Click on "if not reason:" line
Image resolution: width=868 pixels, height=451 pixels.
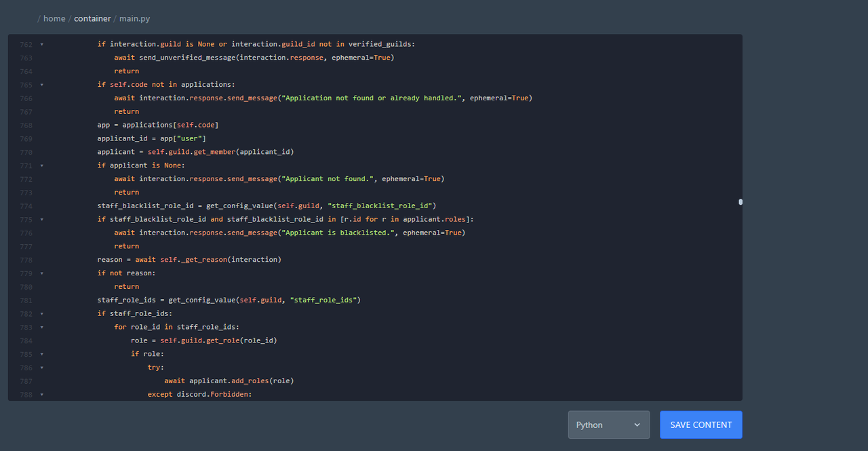[126, 273]
